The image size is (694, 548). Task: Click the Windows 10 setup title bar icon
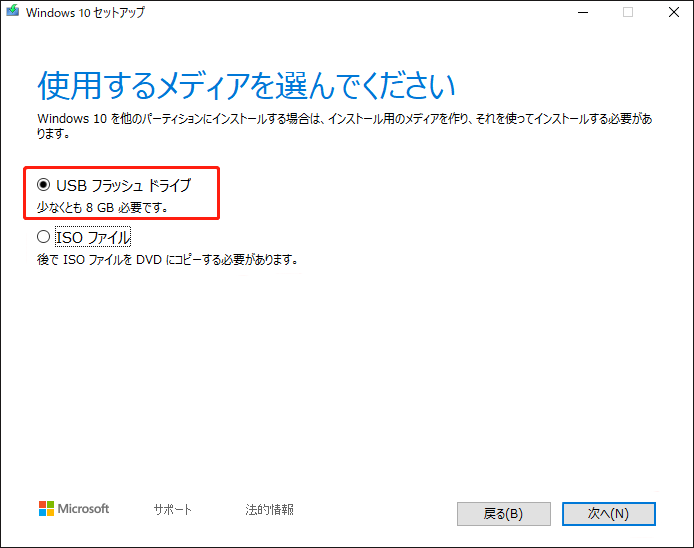tap(13, 11)
